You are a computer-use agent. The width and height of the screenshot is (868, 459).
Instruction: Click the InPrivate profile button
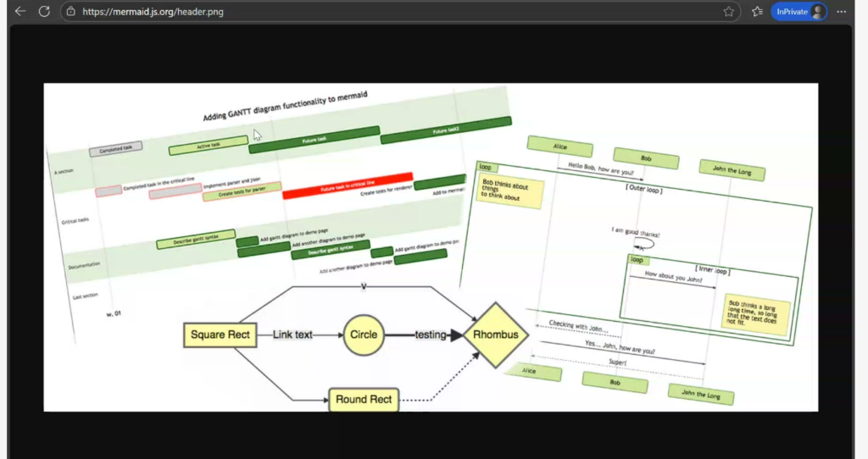point(798,12)
